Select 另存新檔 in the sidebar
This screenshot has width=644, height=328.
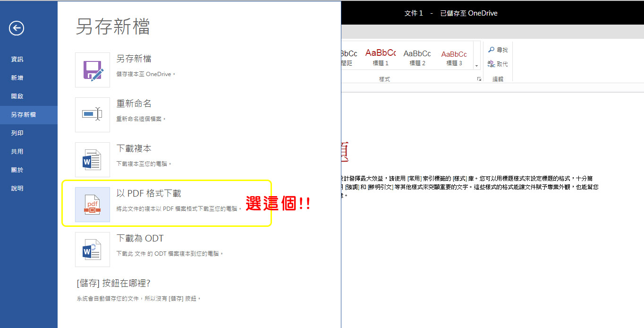click(x=29, y=115)
